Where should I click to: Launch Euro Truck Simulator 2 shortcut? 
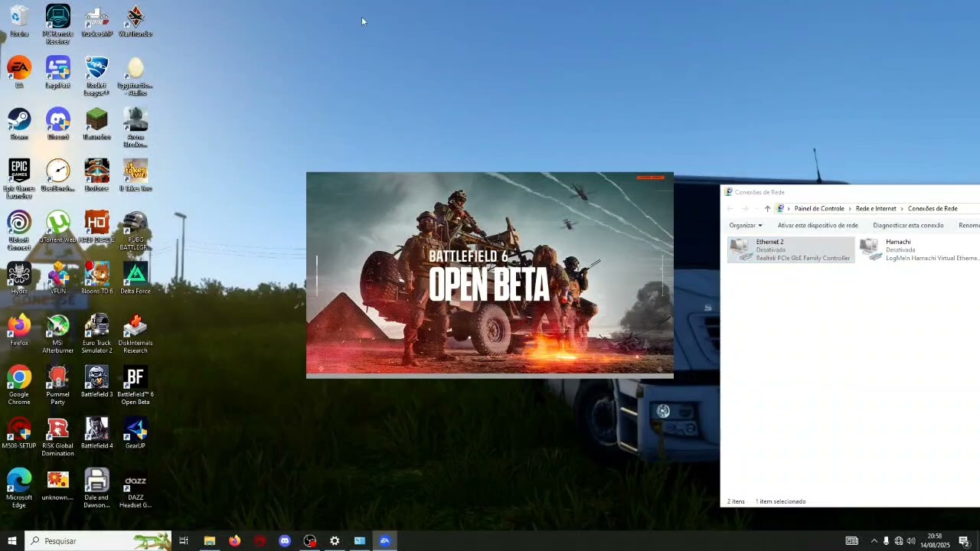tap(96, 334)
